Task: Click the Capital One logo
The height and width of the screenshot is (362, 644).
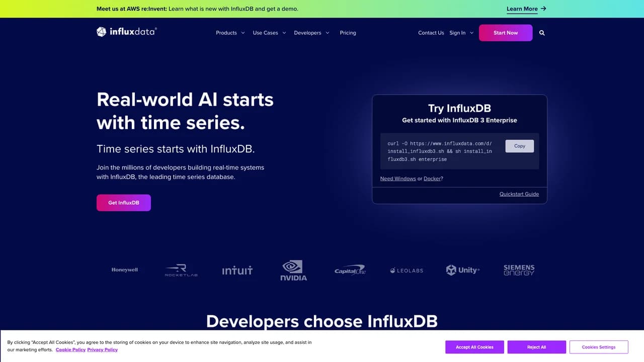Action: point(350,270)
